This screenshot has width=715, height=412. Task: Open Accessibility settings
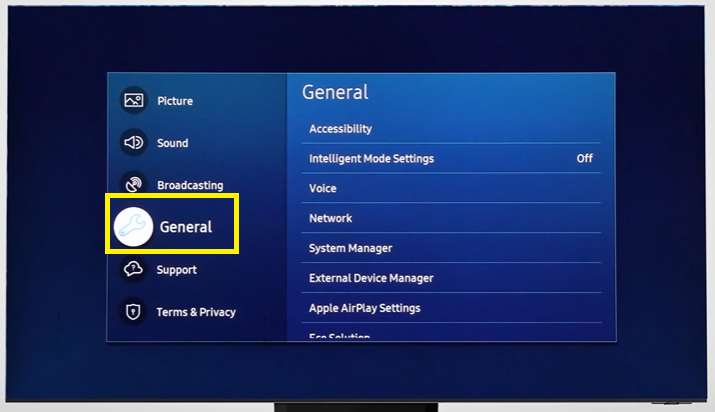(x=451, y=129)
